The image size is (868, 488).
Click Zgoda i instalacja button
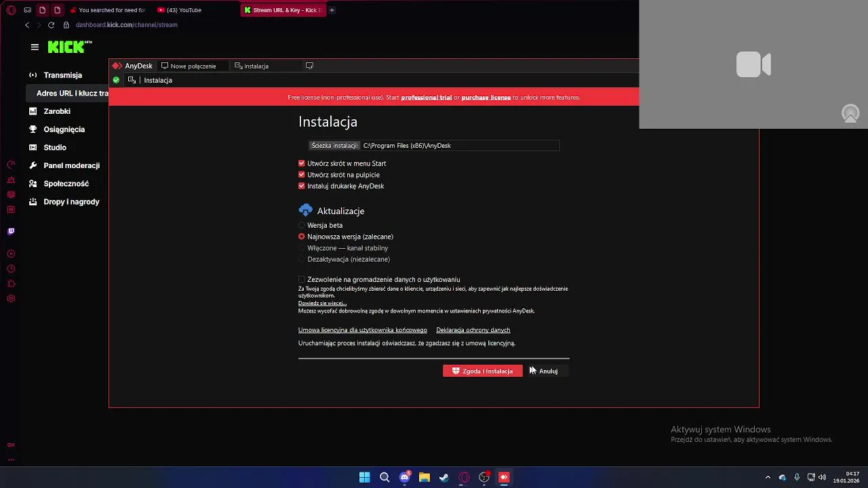[483, 371]
